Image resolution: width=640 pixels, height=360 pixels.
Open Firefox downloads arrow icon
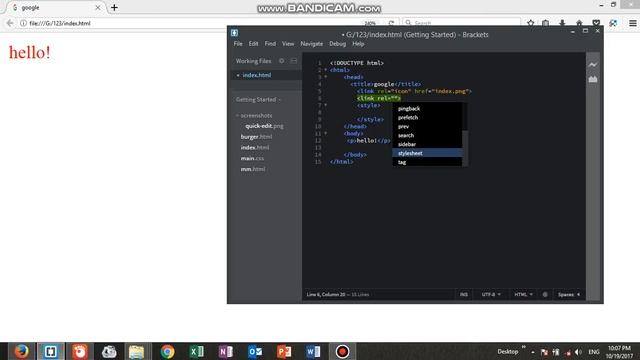pyautogui.click(x=562, y=23)
